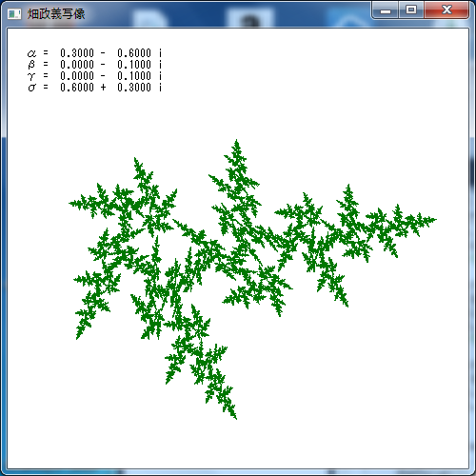Screen dimensions: 476x476
Task: Click the window title text 畑政義写像
Action: pos(56,14)
